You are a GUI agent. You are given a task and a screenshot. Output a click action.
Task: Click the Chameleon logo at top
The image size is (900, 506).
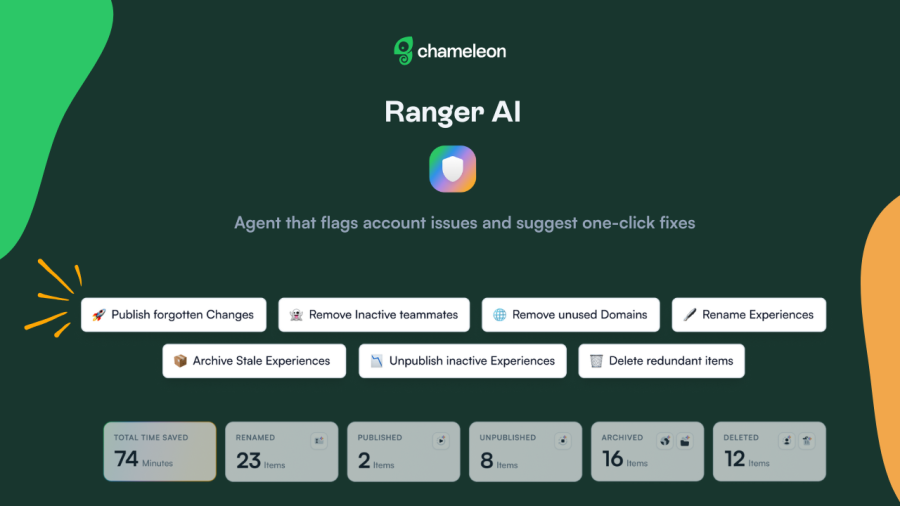coord(449,51)
